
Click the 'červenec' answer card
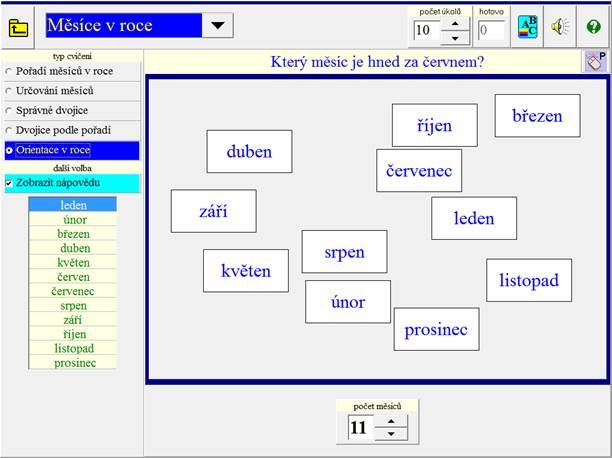(419, 171)
